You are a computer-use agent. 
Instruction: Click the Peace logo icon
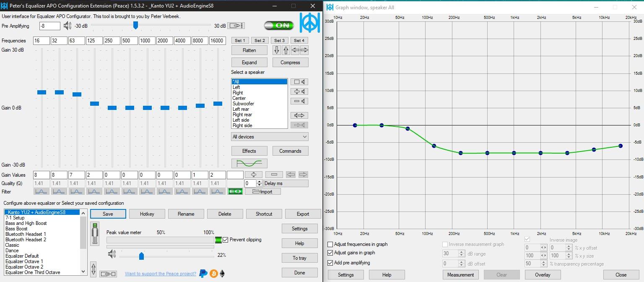tap(309, 23)
